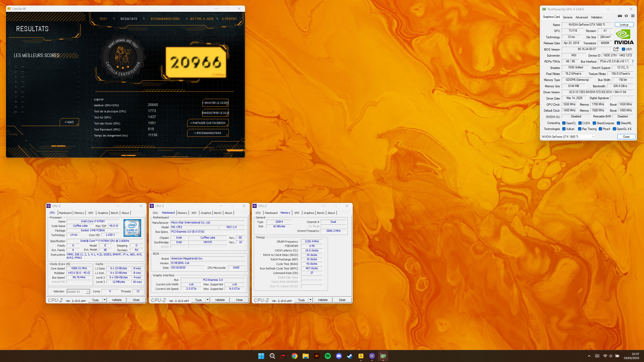This screenshot has height=362, width=644.
Task: Toggle the PhysX checkbox
Action: pyautogui.click(x=600, y=129)
